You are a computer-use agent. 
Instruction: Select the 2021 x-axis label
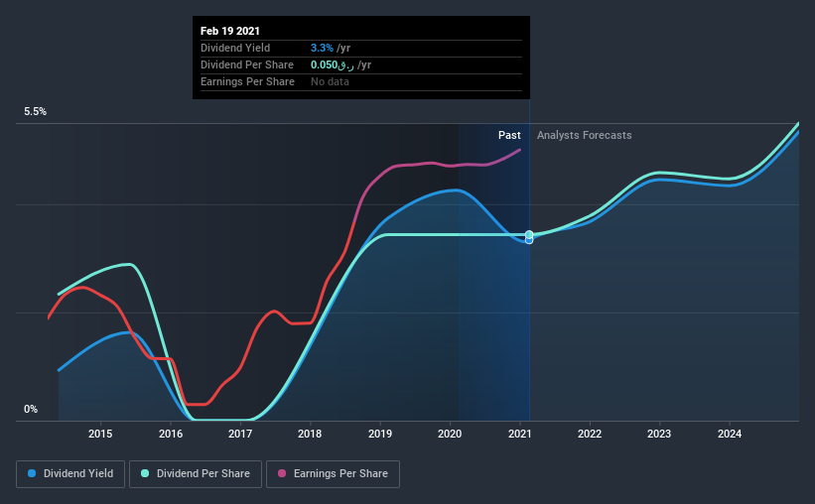click(x=520, y=434)
